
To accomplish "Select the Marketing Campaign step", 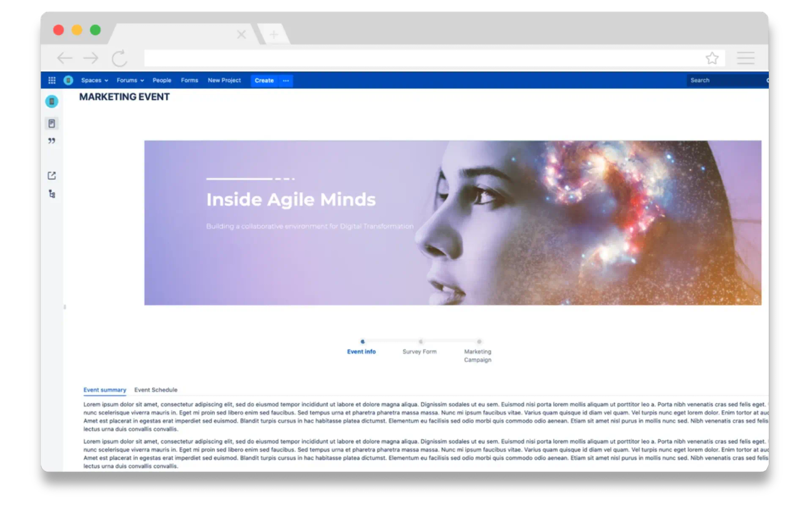I will 478,356.
